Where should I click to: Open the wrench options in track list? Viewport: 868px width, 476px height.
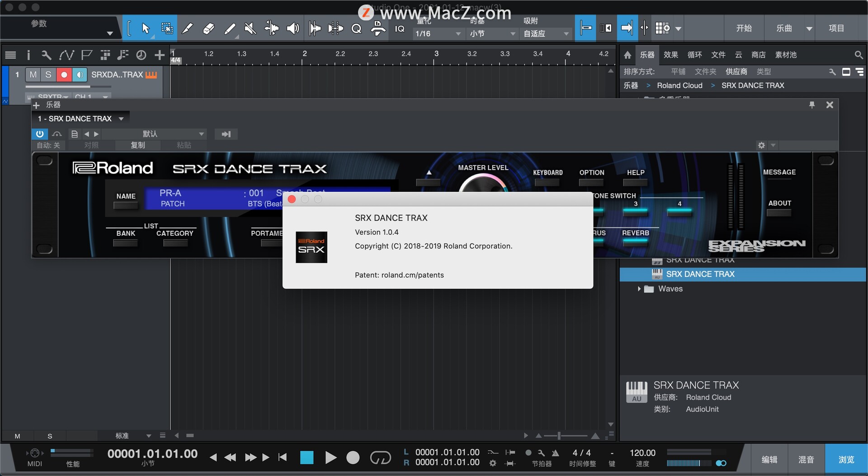click(x=46, y=55)
